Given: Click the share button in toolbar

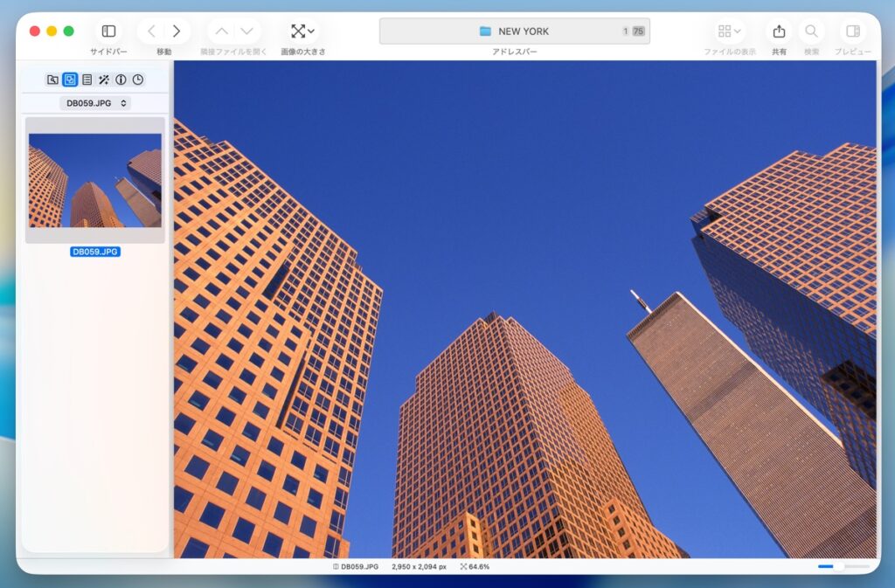Looking at the screenshot, I should point(779,31).
